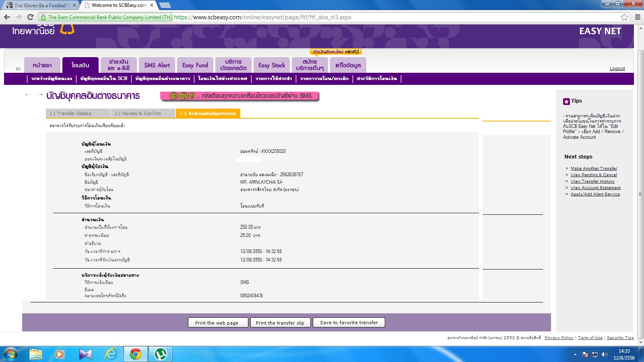Image resolution: width=644 pixels, height=362 pixels.
Task: Open รายการใช้ประจำ submenu item
Action: click(274, 78)
